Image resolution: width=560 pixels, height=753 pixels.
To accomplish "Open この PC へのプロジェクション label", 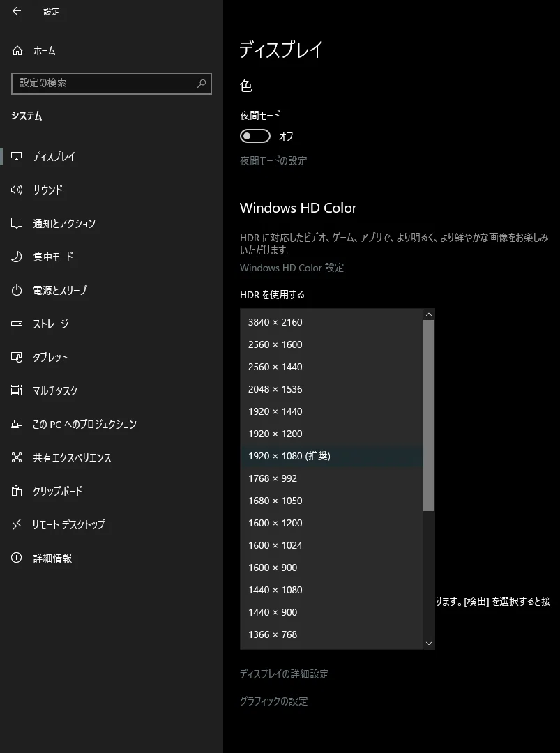I will tap(84, 424).
